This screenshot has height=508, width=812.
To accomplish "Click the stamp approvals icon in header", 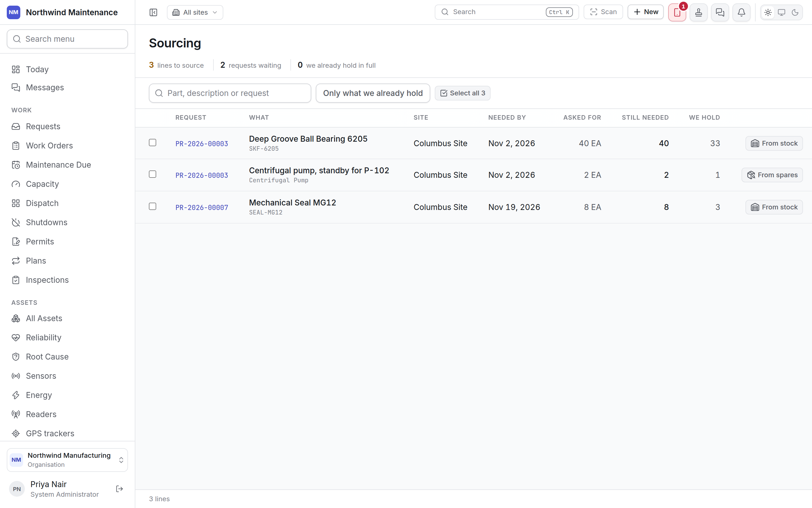I will [699, 12].
